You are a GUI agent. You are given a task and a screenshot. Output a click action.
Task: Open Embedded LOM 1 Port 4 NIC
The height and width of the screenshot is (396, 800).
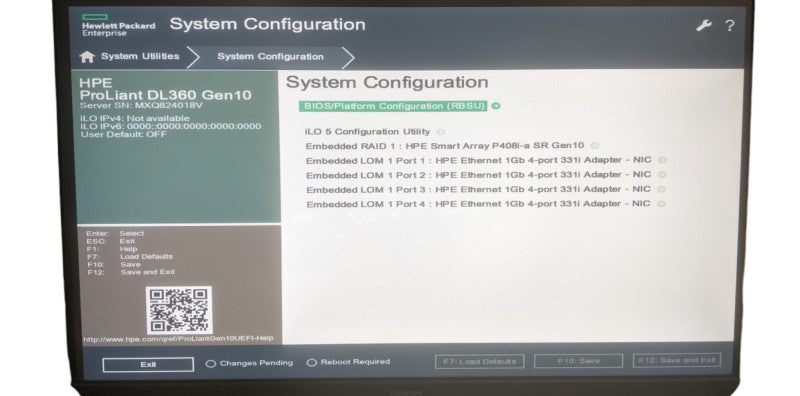click(478, 204)
